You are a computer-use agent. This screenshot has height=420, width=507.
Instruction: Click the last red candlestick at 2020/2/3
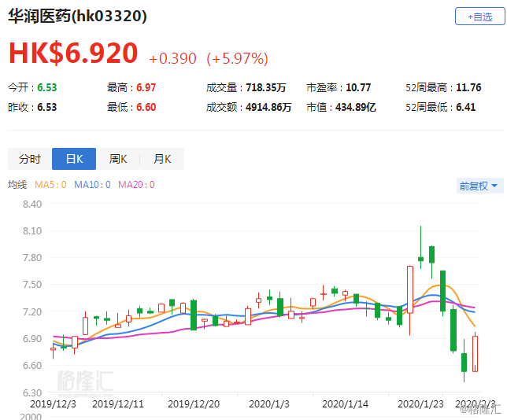[476, 354]
